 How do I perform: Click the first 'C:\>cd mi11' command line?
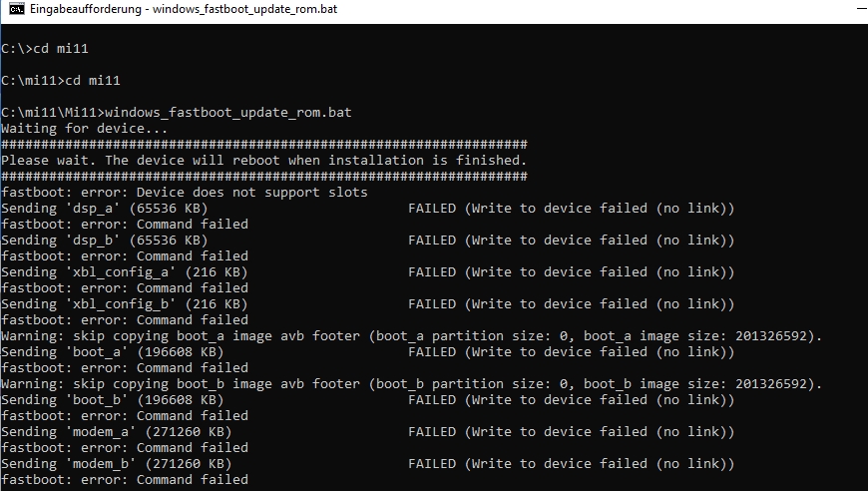(45, 49)
